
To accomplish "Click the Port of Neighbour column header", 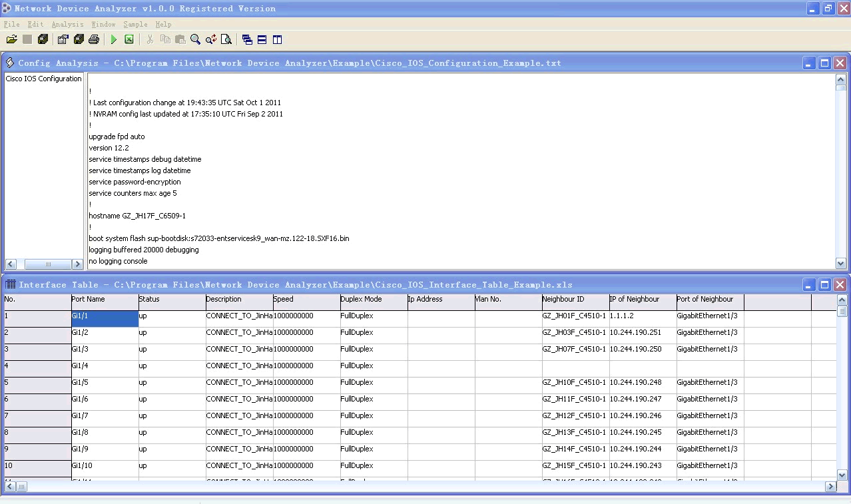I will (x=710, y=302).
